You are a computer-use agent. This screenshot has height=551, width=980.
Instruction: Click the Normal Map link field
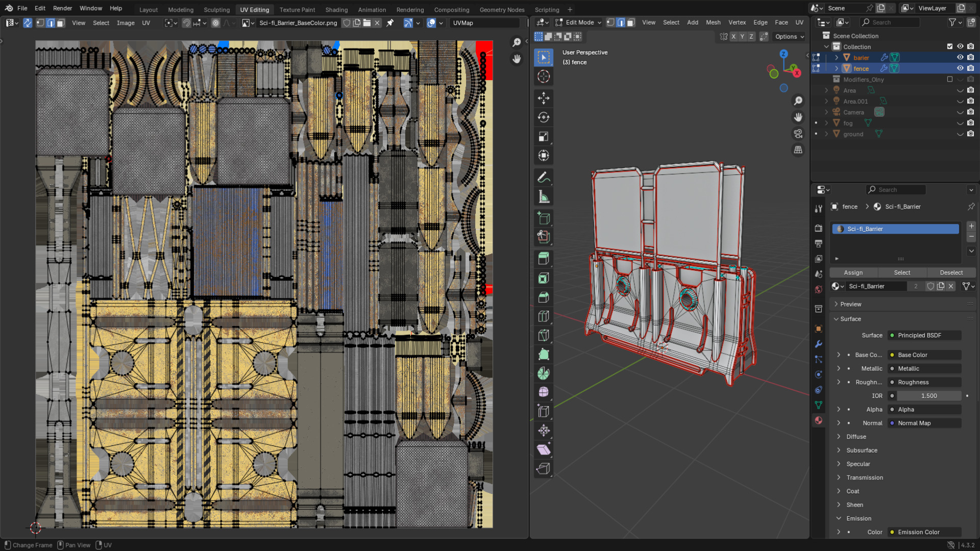click(924, 423)
